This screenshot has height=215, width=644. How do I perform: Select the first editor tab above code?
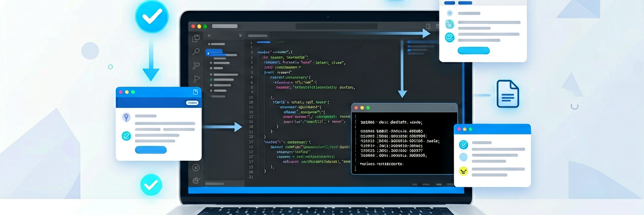pos(257,35)
